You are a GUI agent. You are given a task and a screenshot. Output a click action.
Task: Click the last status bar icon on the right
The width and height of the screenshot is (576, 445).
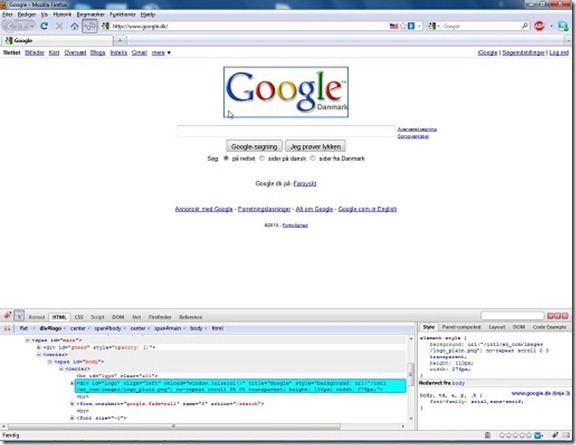click(x=566, y=435)
